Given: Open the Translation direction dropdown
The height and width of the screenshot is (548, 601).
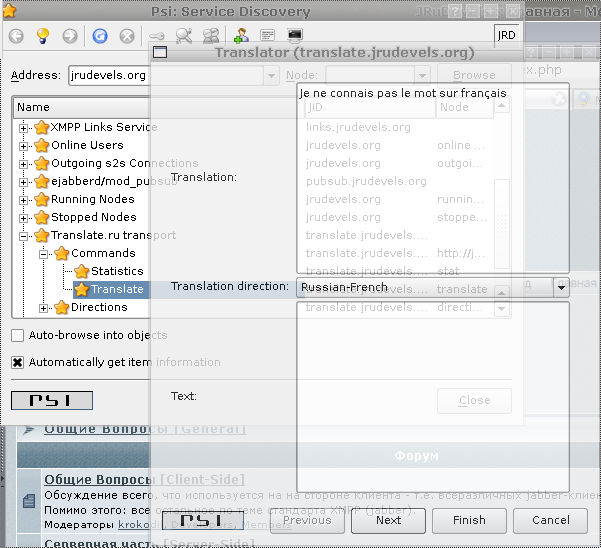Looking at the screenshot, I should click(561, 288).
